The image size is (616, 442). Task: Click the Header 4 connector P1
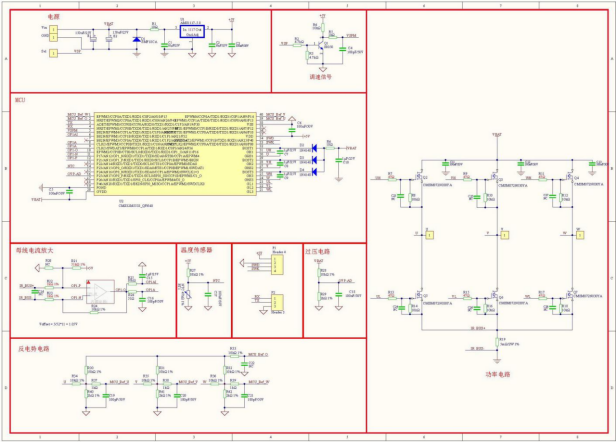[x=277, y=265]
